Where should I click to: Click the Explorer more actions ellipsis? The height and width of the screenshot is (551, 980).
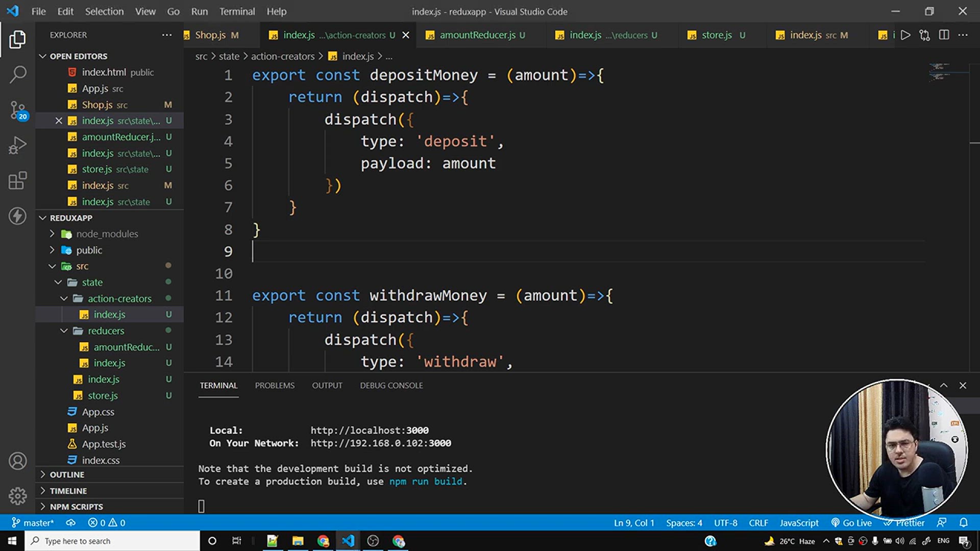coord(167,35)
